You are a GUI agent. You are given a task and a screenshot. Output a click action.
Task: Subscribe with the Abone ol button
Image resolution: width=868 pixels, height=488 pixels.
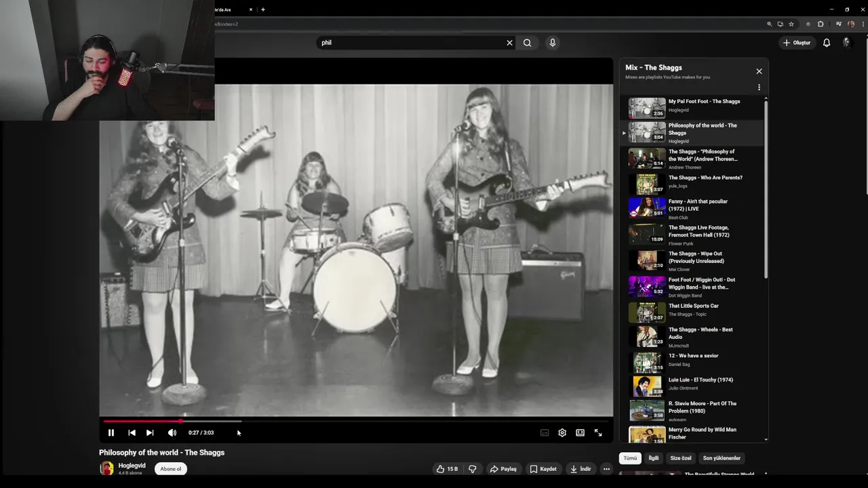(171, 469)
